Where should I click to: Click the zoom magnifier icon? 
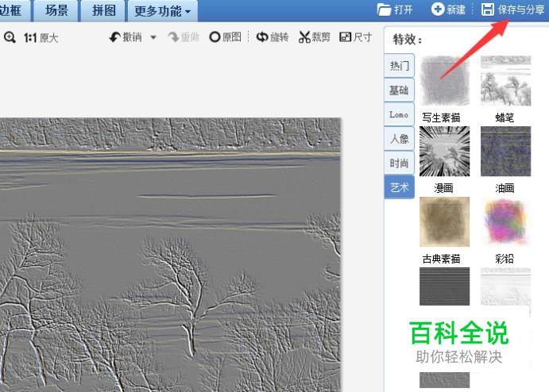[10, 37]
